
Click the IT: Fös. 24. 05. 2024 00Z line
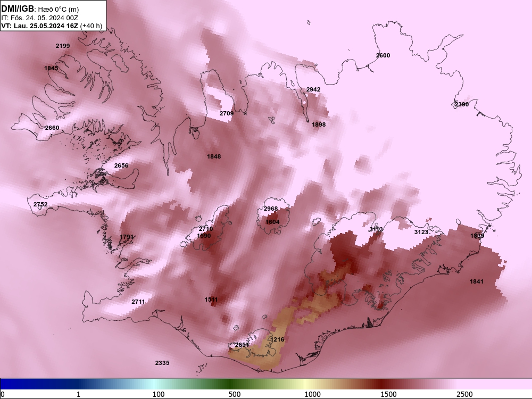tap(40, 18)
